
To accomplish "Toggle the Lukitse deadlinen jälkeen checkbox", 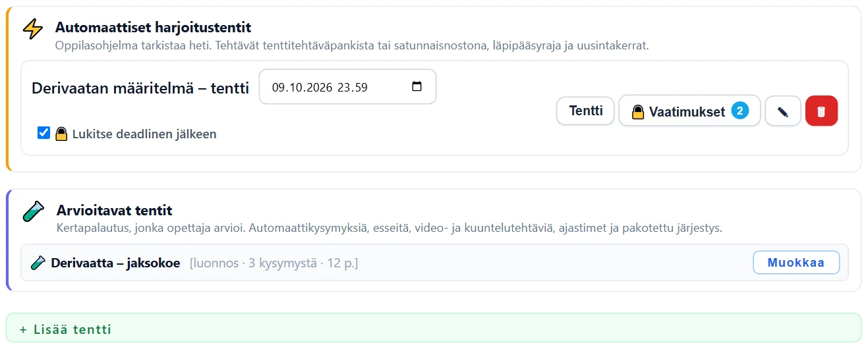I will [x=43, y=133].
